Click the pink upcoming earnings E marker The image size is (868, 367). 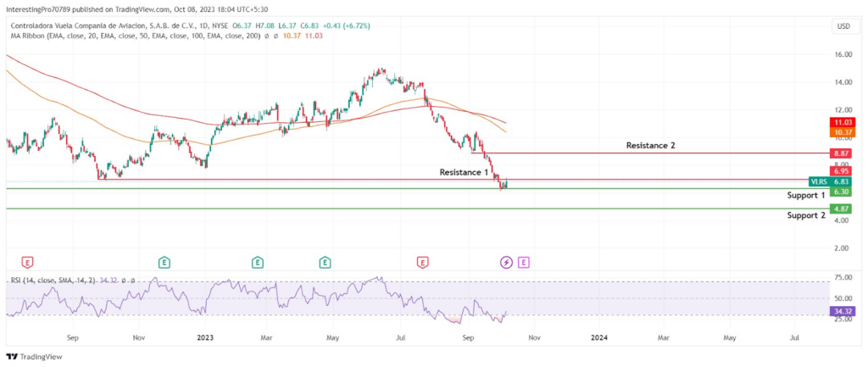(524, 262)
